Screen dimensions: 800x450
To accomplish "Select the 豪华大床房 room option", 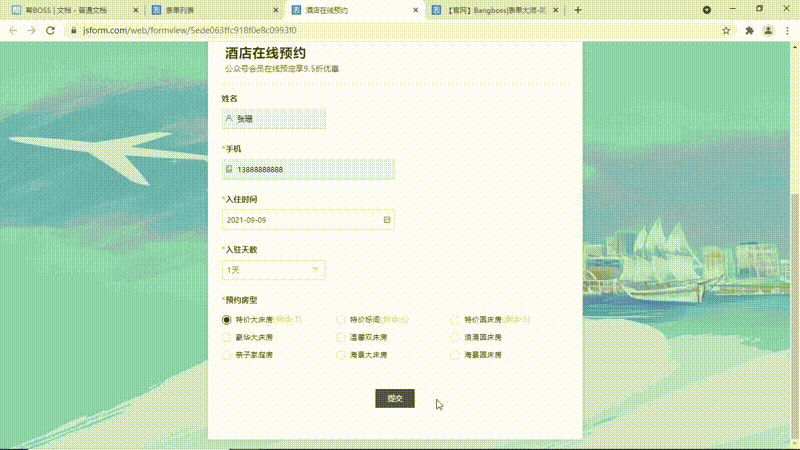I will pyautogui.click(x=227, y=338).
